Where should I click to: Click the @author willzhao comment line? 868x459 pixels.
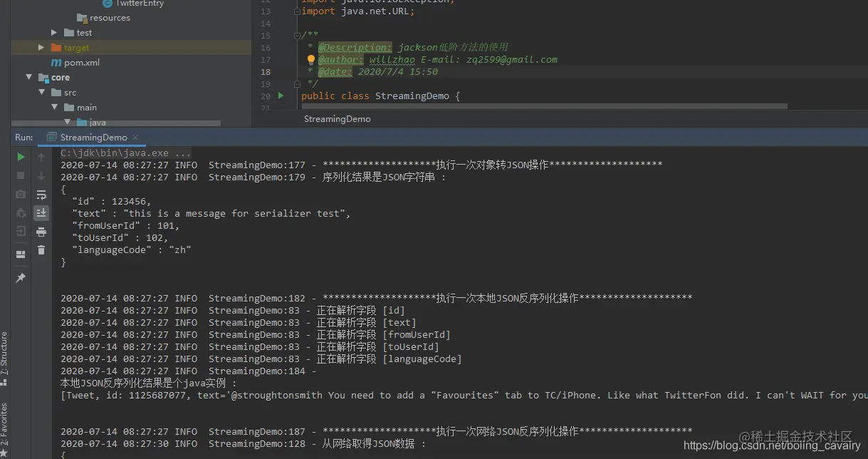[438, 60]
